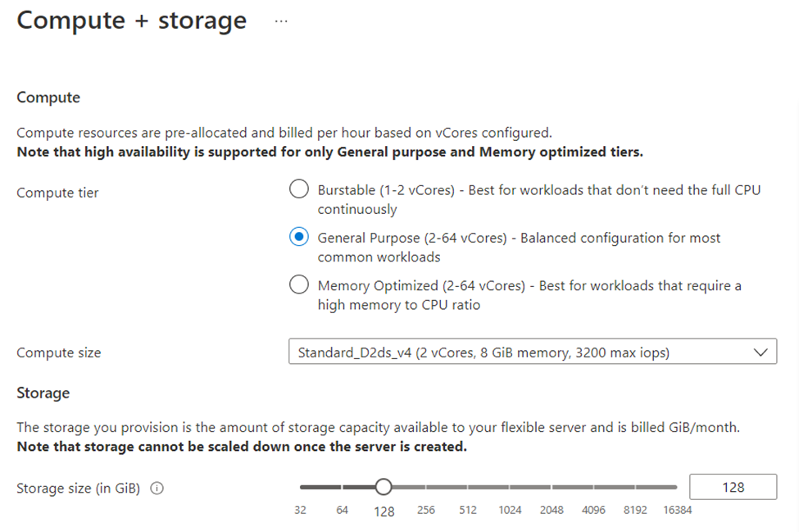Select the Memory Optimized compute tier
The height and width of the screenshot is (532, 799).
tap(299, 285)
